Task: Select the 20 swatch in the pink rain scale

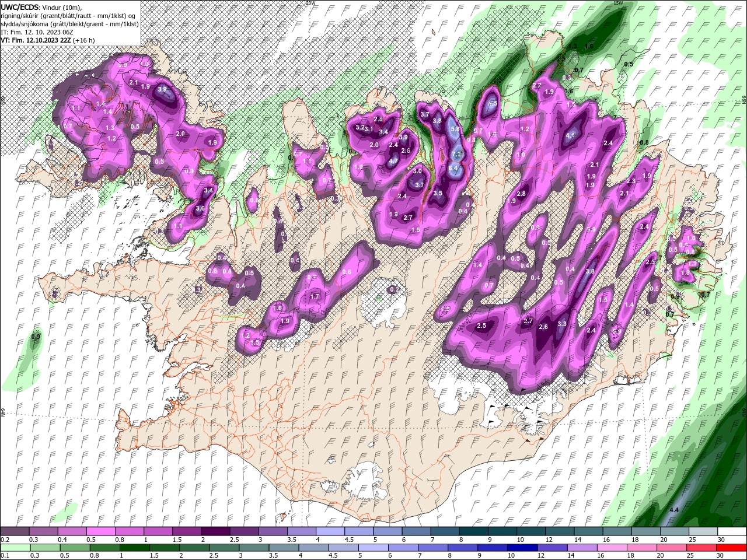Action: (x=672, y=548)
